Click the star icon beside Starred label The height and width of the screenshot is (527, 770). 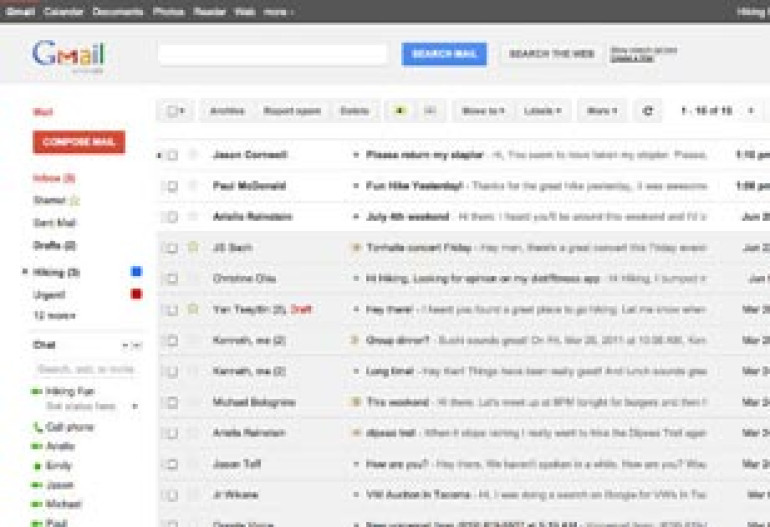point(75,200)
